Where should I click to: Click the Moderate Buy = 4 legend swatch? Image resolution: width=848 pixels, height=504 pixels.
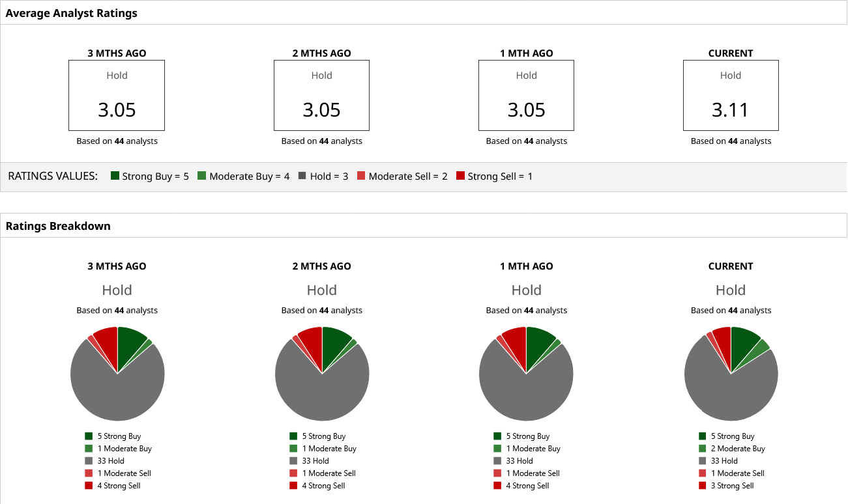click(202, 176)
